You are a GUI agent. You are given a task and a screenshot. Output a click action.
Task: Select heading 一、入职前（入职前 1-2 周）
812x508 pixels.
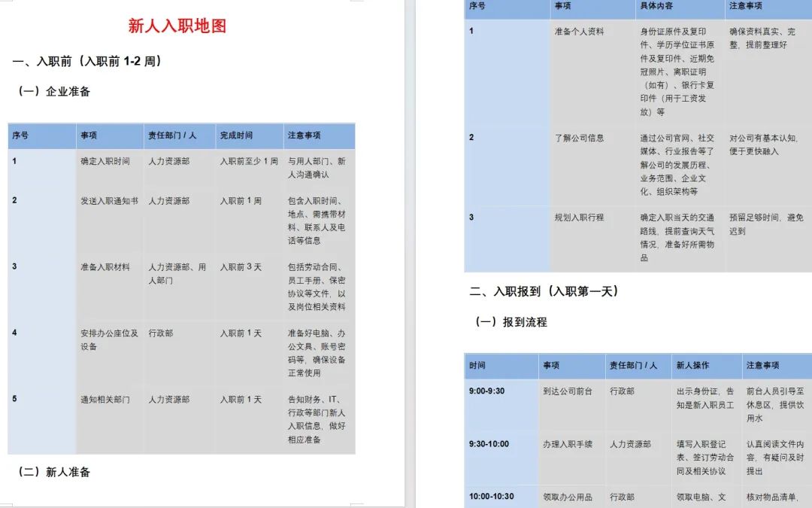coord(86,61)
